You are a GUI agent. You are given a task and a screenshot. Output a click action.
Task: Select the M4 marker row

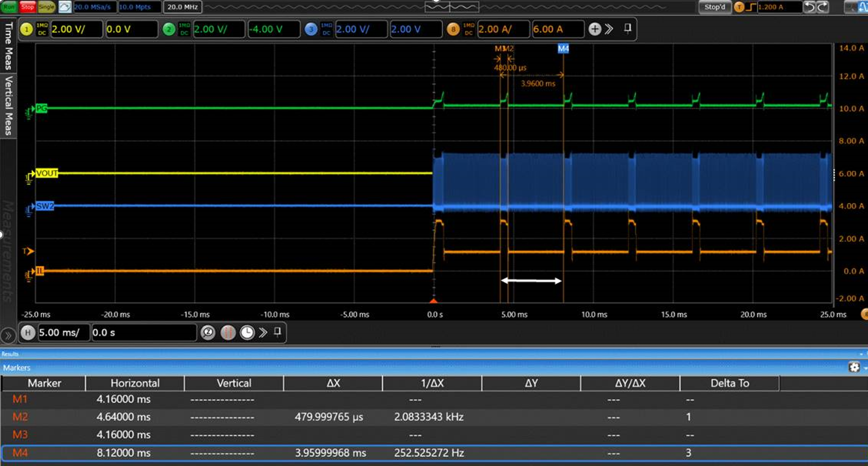point(434,453)
